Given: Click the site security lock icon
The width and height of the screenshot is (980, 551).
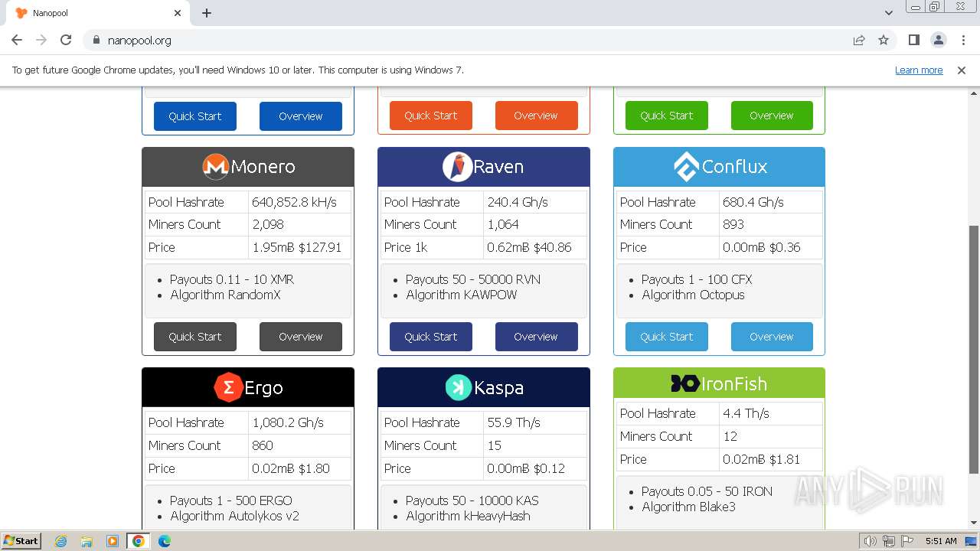Looking at the screenshot, I should [96, 40].
